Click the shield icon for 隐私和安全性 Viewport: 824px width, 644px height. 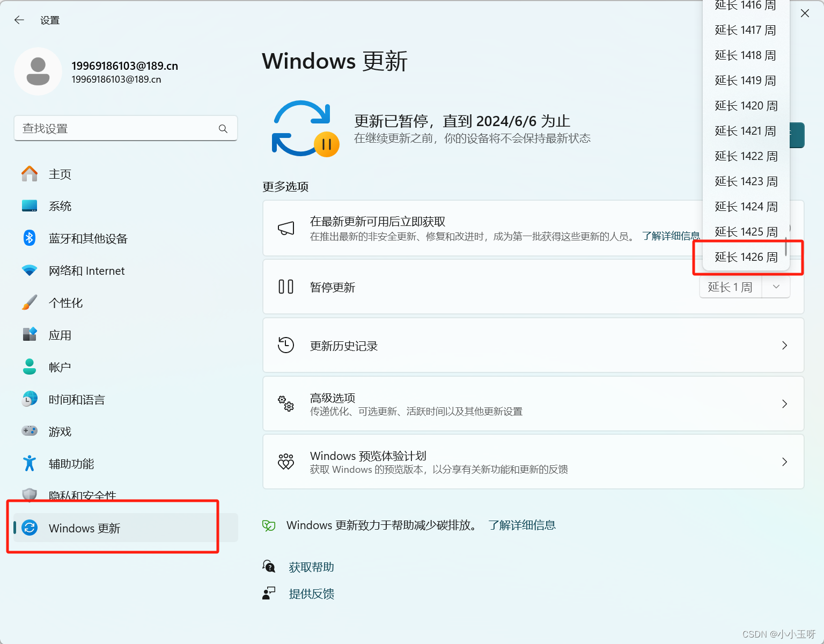coord(30,495)
